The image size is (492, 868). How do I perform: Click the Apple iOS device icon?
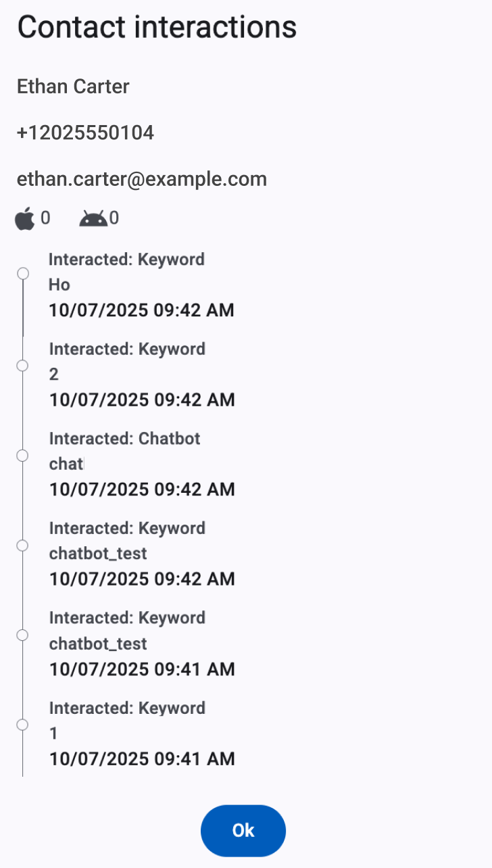click(25, 219)
